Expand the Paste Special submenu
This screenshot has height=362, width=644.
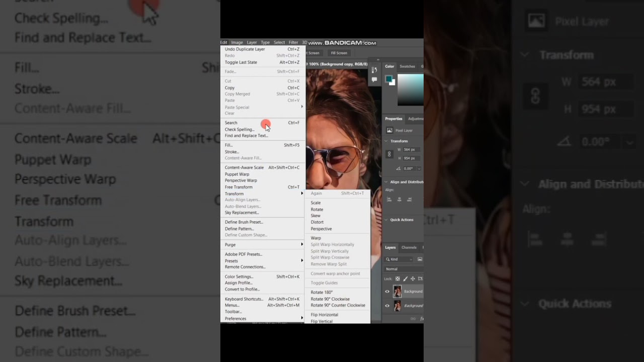click(263, 107)
